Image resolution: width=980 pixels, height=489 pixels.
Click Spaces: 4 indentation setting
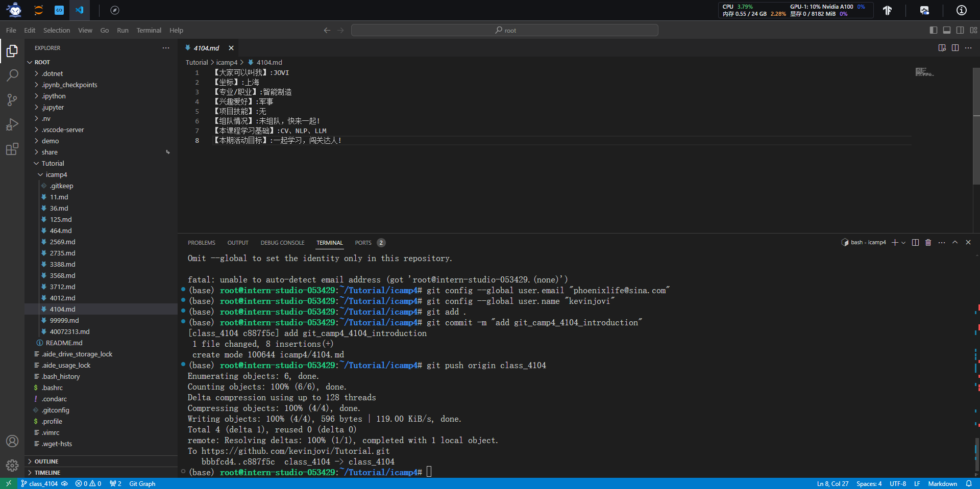[869, 483]
